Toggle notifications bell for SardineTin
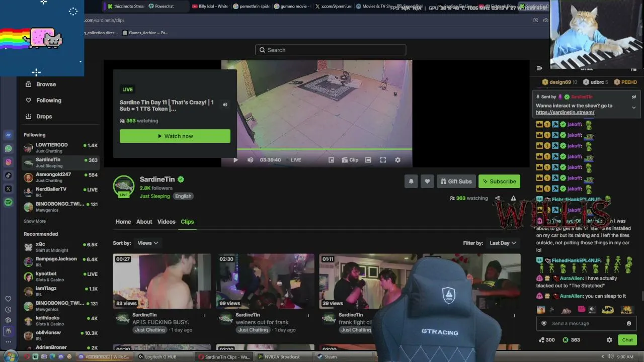This screenshot has height=362, width=644. click(x=411, y=182)
